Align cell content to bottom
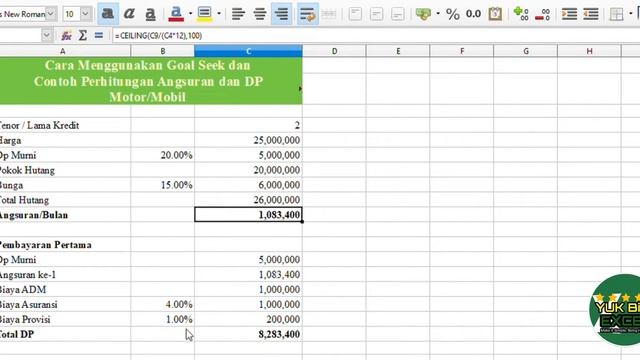This screenshot has height=360, width=640. pos(398,14)
